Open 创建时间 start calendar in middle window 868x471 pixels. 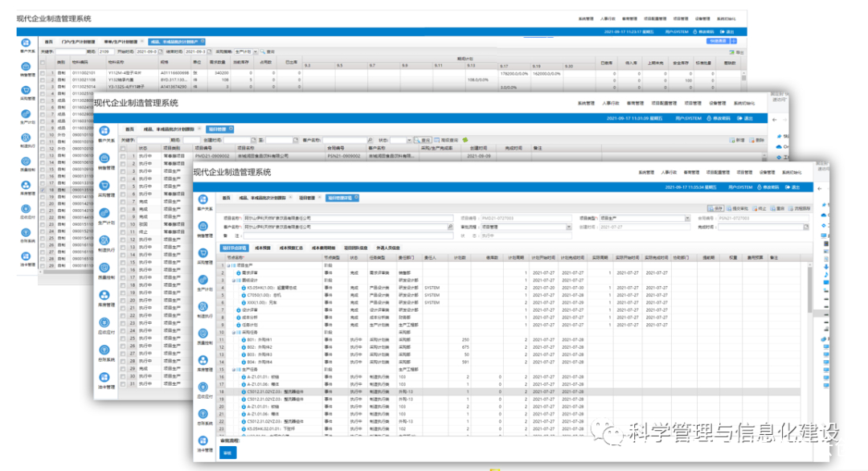(x=253, y=140)
